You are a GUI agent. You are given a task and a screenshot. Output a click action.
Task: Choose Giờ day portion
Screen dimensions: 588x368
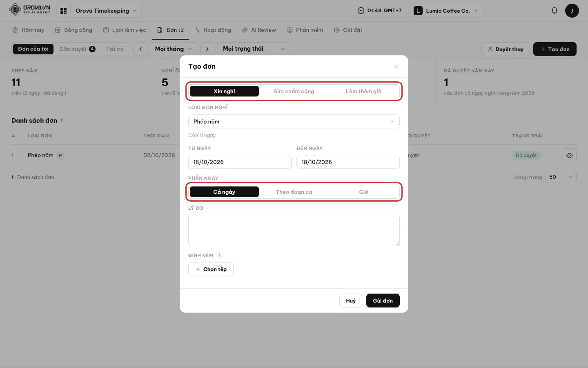(363, 192)
